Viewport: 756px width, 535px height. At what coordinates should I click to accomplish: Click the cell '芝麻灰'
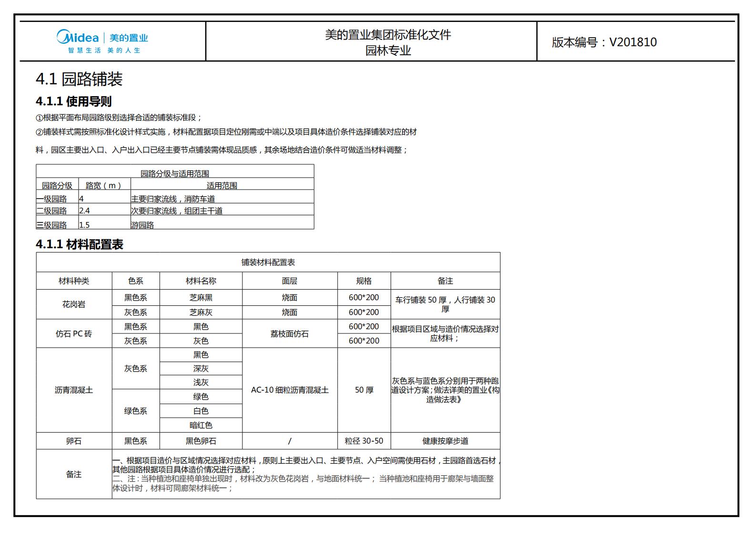[201, 313]
